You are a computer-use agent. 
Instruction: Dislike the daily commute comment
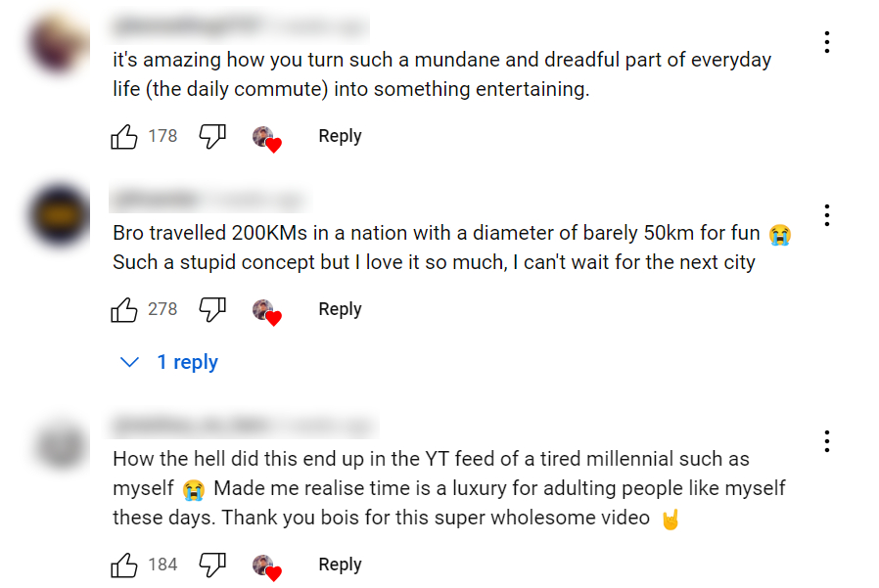(x=212, y=137)
